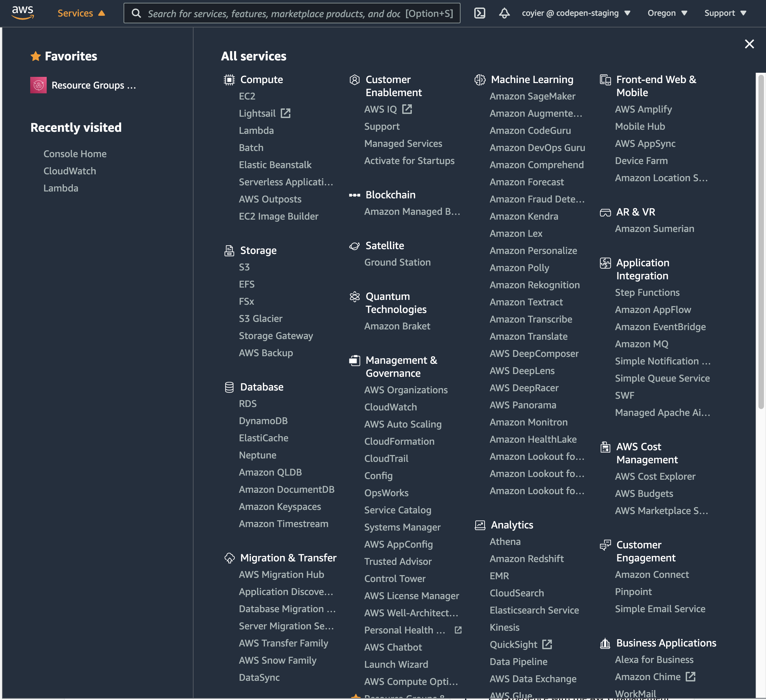Click the Machine Learning brain icon

click(x=480, y=80)
